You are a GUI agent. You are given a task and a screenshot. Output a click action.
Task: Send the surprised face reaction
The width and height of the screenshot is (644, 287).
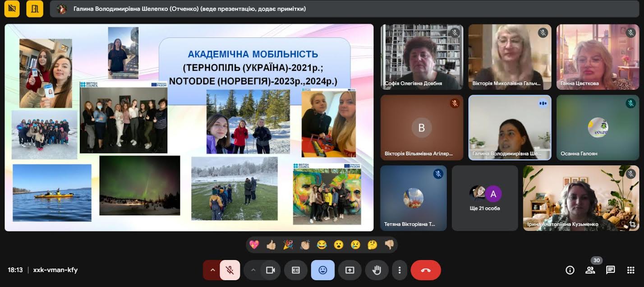tap(339, 245)
